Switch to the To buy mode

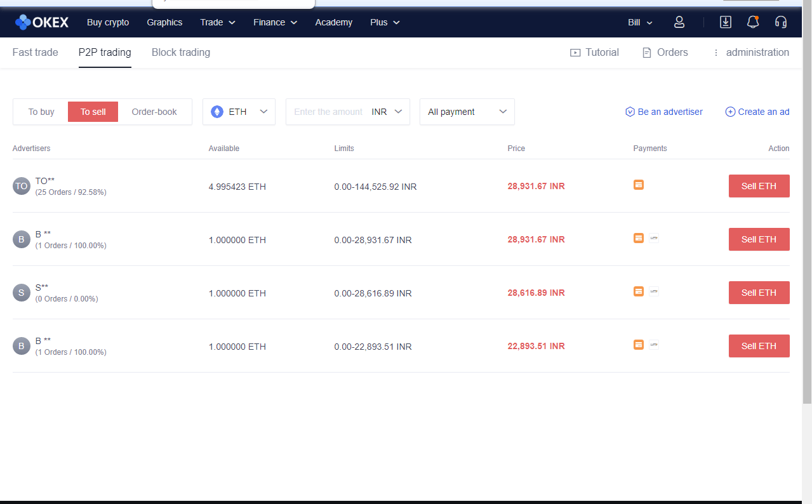pyautogui.click(x=41, y=112)
